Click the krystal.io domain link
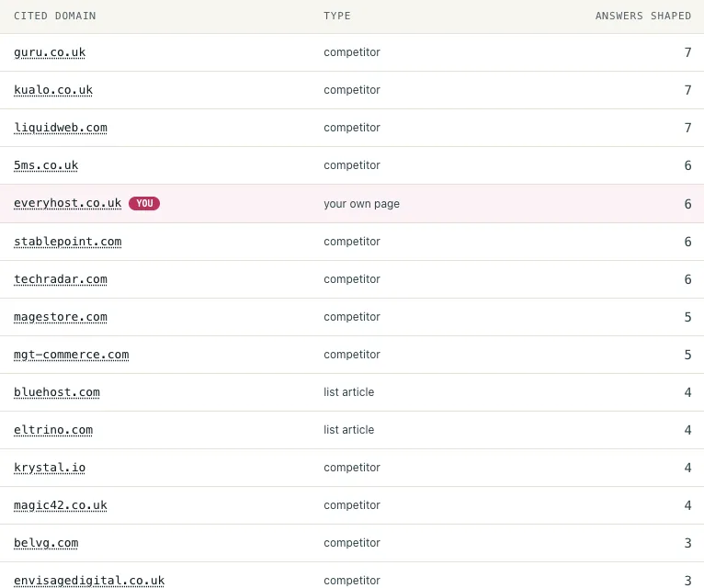The width and height of the screenshot is (704, 588). coord(50,468)
